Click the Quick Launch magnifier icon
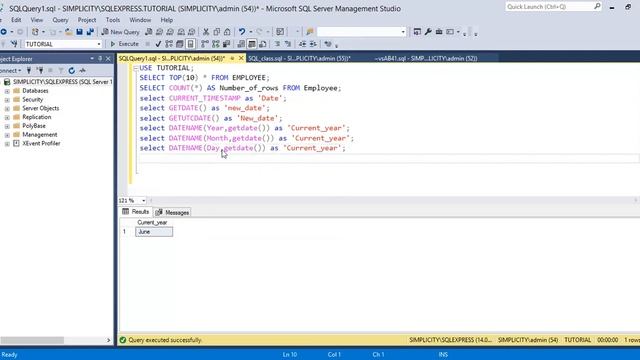Viewport: 640px width, 360px height. click(597, 6)
